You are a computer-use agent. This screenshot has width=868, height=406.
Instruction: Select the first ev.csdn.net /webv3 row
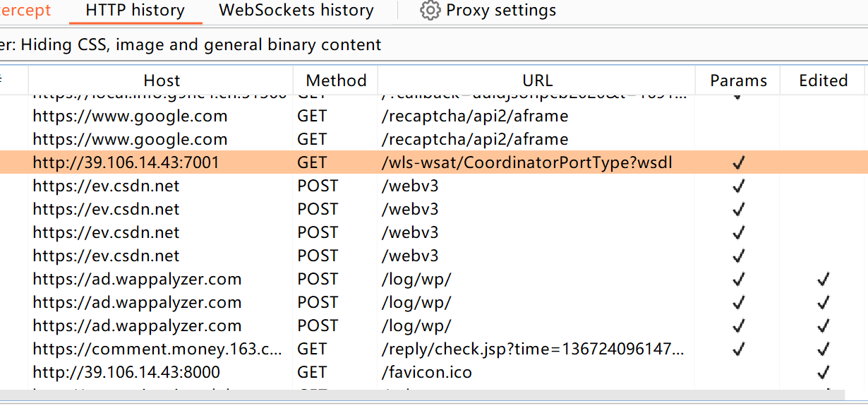pos(106,186)
